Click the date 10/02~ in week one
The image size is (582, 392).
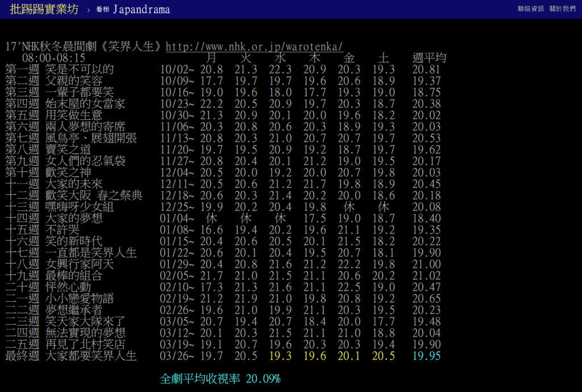(177, 70)
